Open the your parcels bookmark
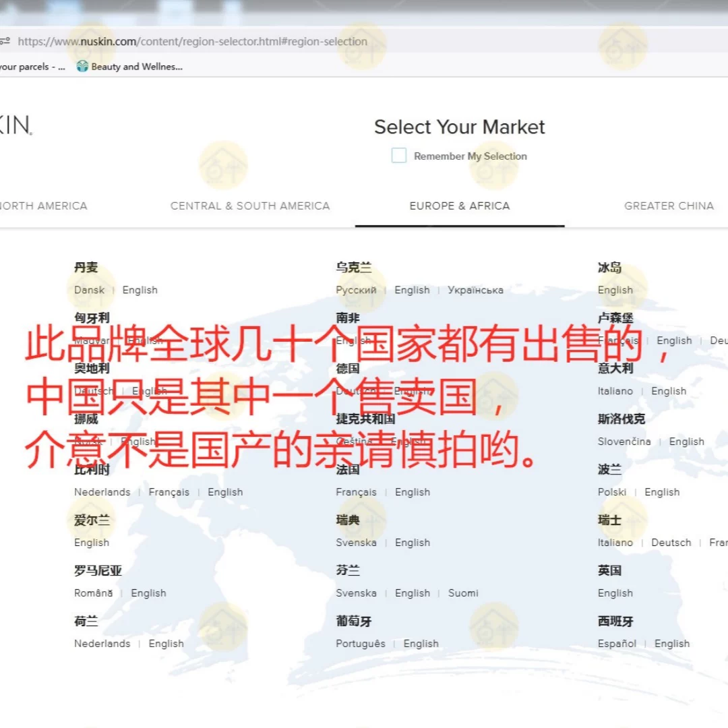 (32, 67)
